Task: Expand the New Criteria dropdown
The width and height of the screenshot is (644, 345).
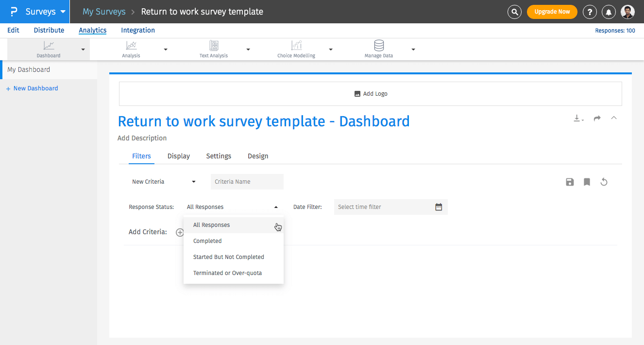Action: 164,181
